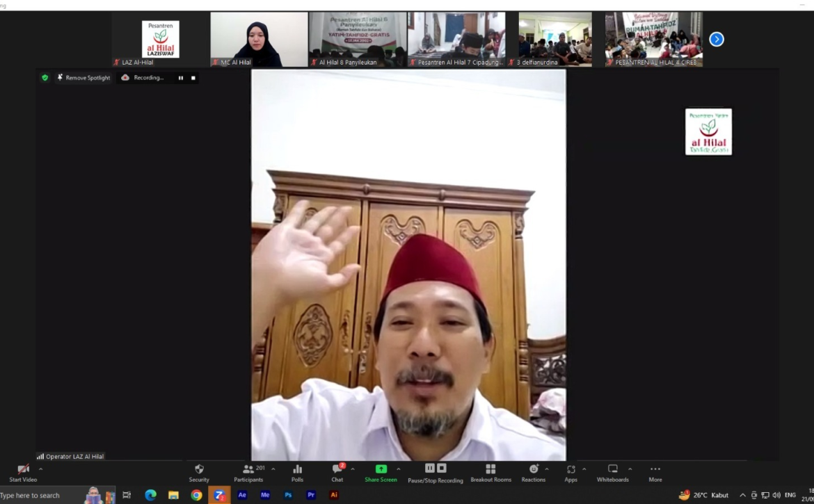
Task: Open the Participants panel
Action: point(248,473)
